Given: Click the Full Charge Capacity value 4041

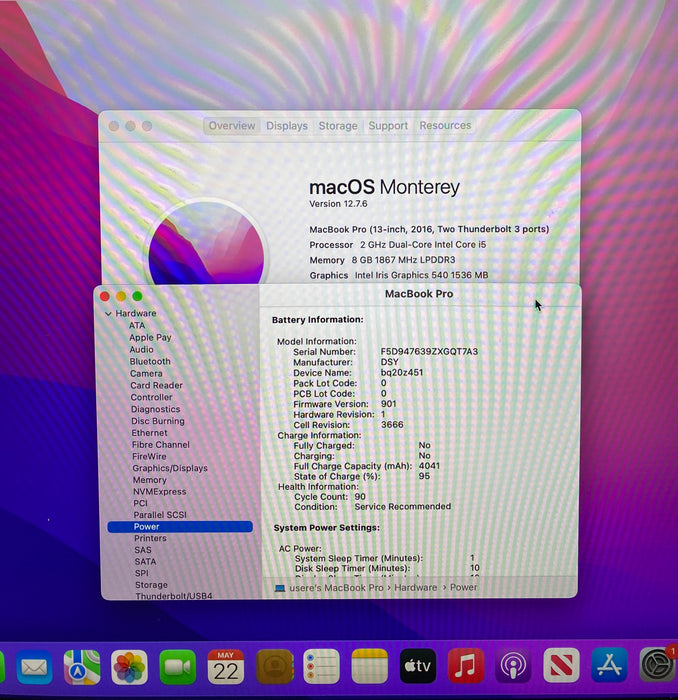Looking at the screenshot, I should (x=429, y=466).
